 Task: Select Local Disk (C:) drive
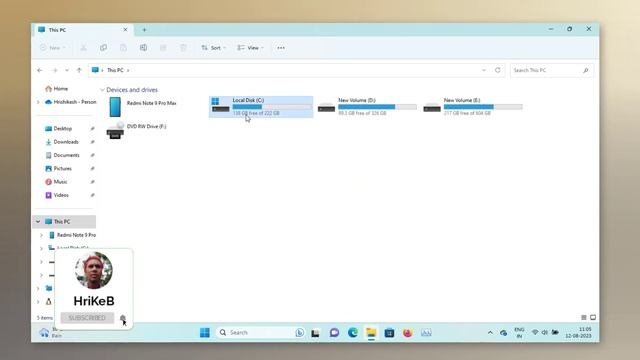pyautogui.click(x=261, y=107)
